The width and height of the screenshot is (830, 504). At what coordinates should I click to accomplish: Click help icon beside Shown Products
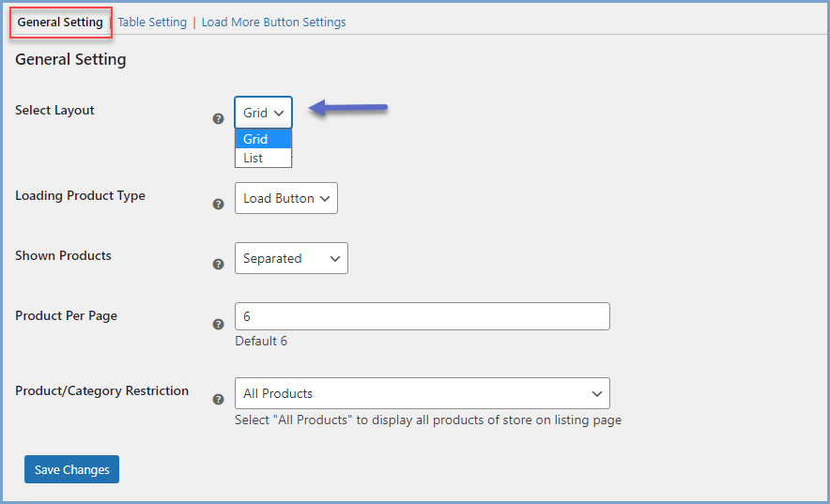pos(218,264)
